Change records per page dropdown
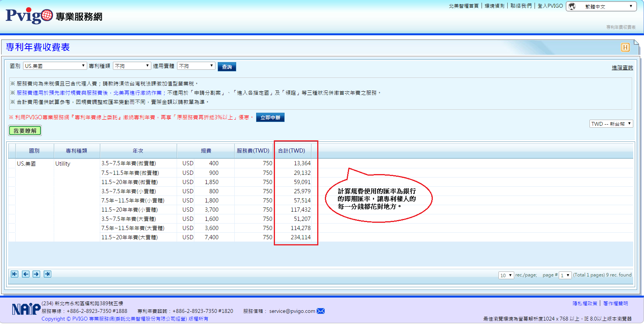The image size is (644, 324). click(x=506, y=275)
